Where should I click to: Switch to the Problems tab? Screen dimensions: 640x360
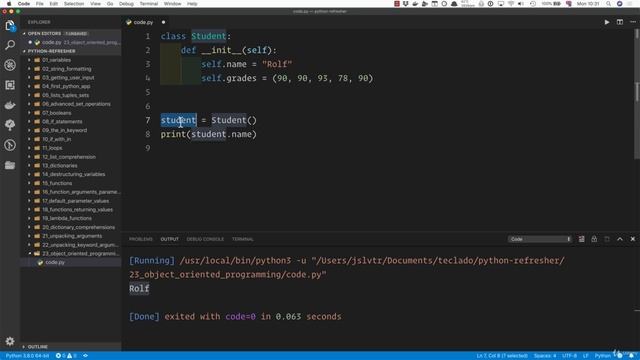141,239
